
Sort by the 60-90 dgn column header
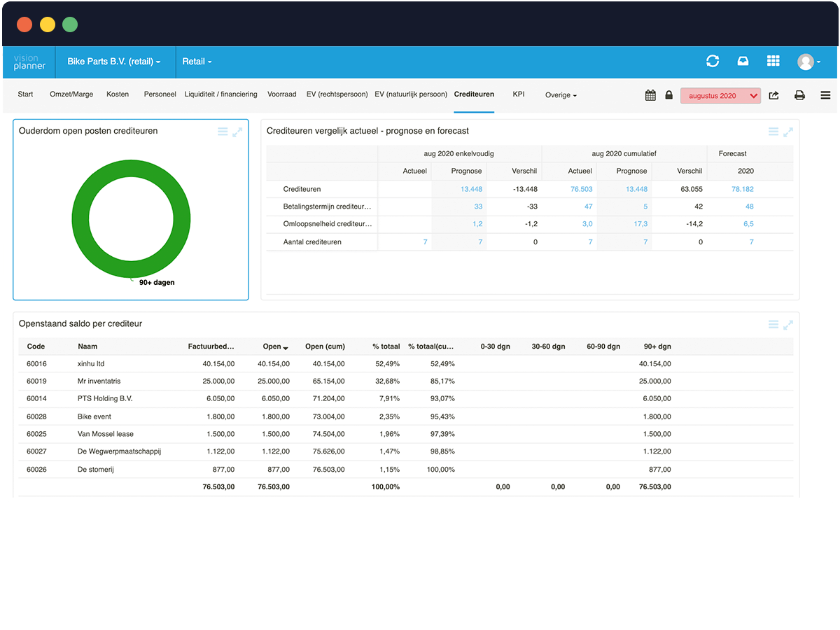tap(603, 346)
